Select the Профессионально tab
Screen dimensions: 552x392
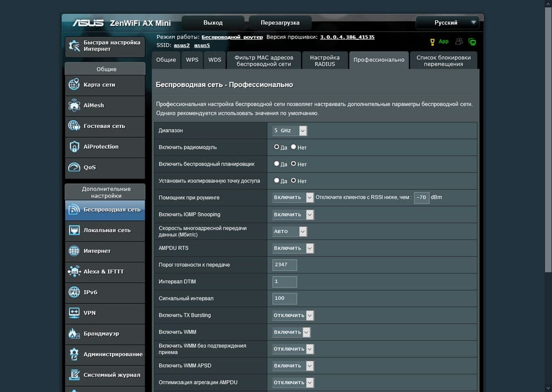tap(379, 60)
